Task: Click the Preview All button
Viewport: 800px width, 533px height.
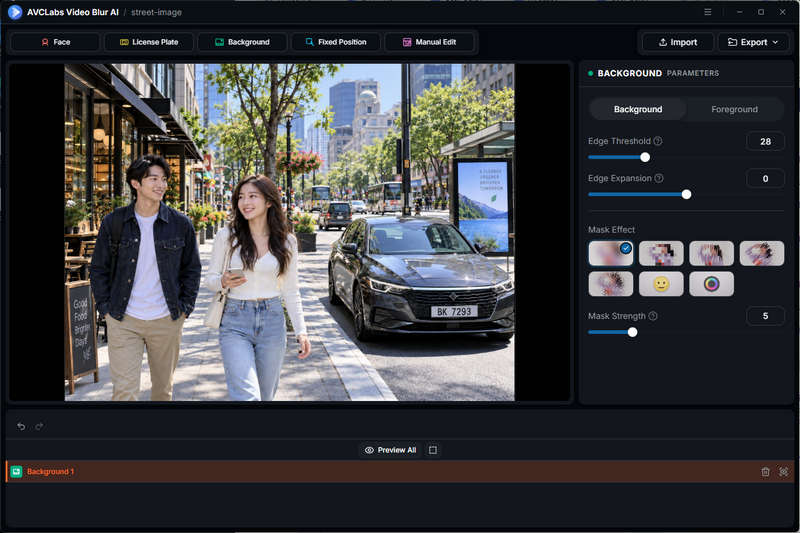Action: (x=390, y=450)
